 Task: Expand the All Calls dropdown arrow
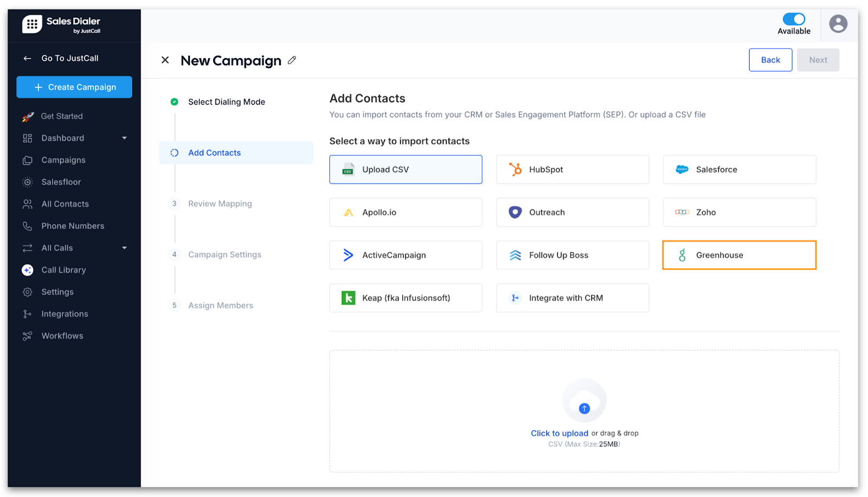pyautogui.click(x=124, y=248)
